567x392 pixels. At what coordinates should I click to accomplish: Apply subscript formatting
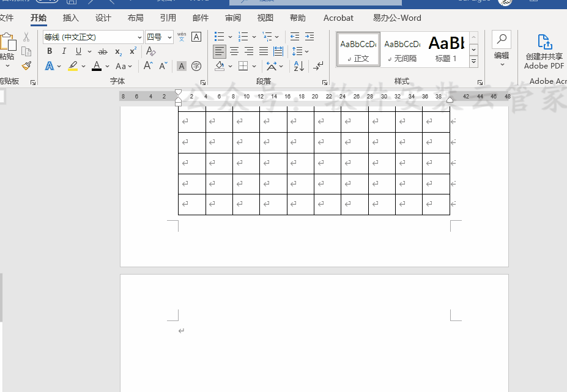(x=118, y=52)
